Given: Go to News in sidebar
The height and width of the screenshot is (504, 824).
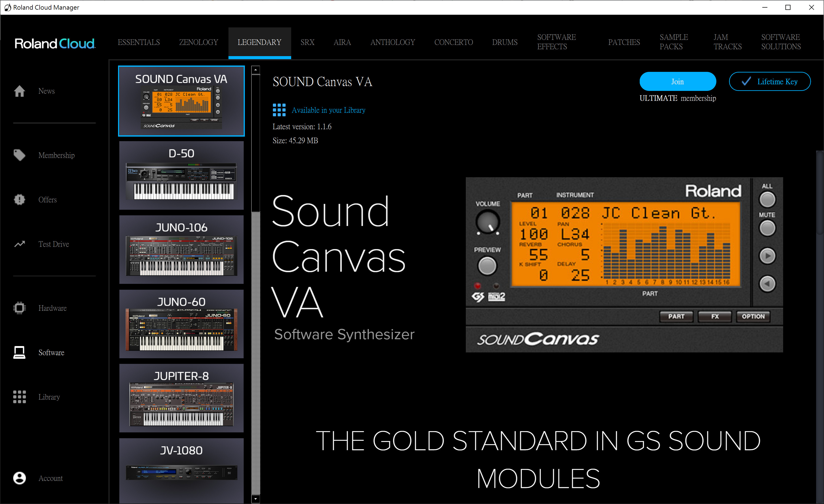Looking at the screenshot, I should 46,91.
